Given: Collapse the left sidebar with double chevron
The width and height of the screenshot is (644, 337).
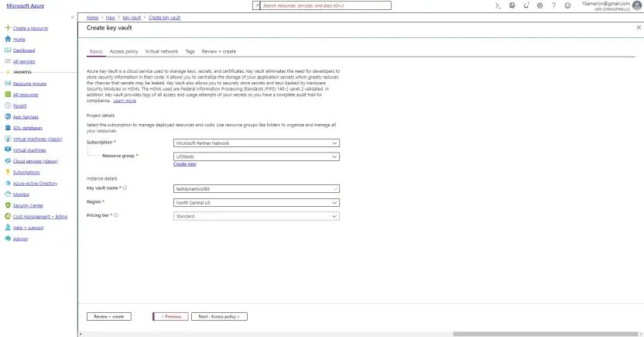Looking at the screenshot, I should tap(72, 17).
